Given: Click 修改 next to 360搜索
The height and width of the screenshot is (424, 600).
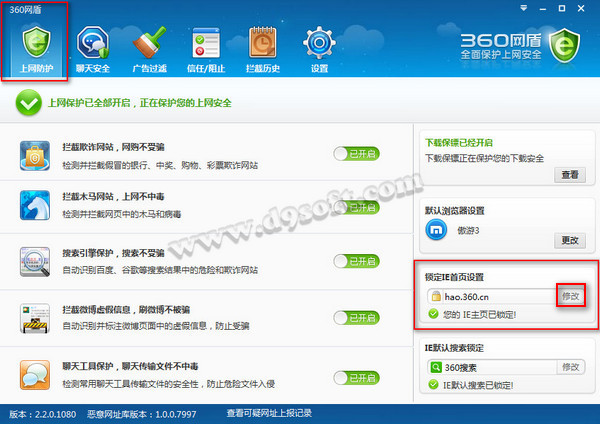Looking at the screenshot, I should click(571, 367).
